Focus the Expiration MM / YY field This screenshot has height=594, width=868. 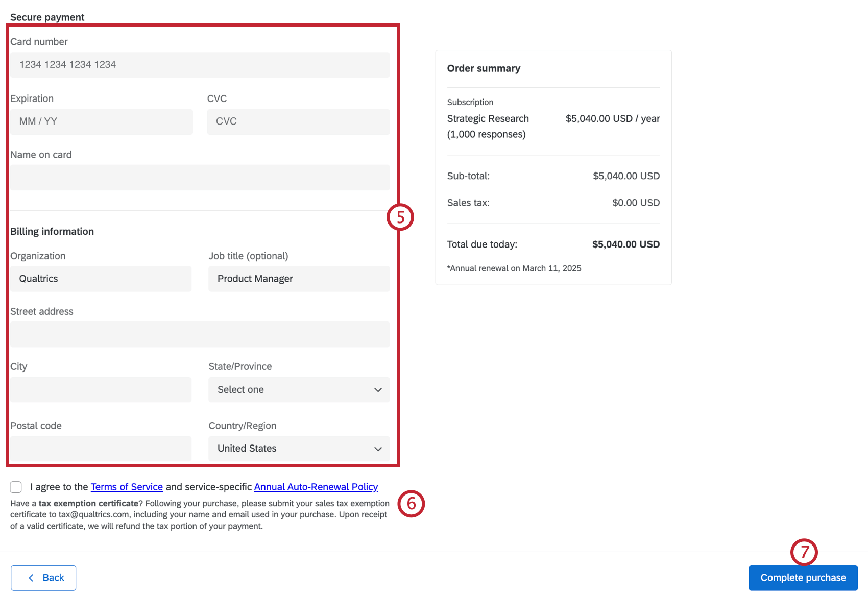[x=102, y=121]
